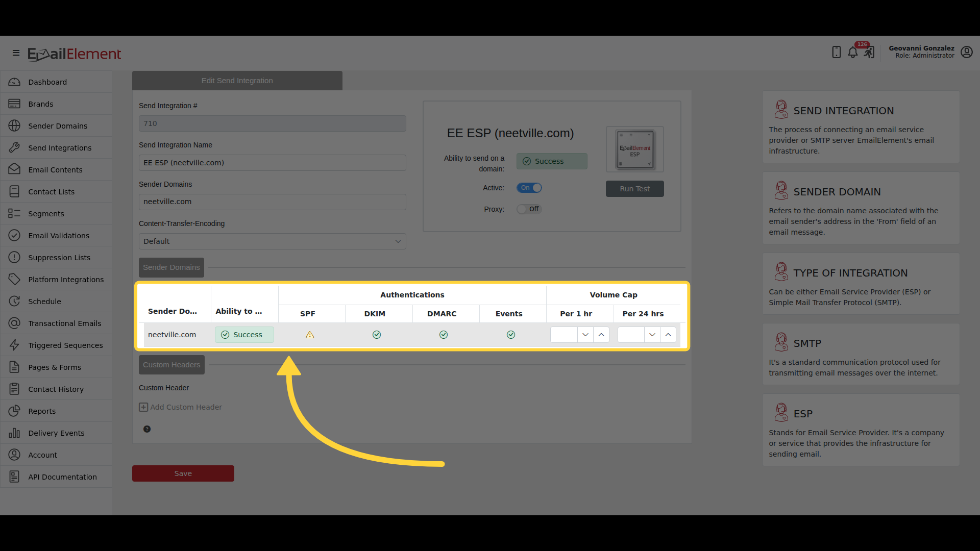This screenshot has height=551, width=980.
Task: Click the logout running-person icon
Action: [x=869, y=53]
